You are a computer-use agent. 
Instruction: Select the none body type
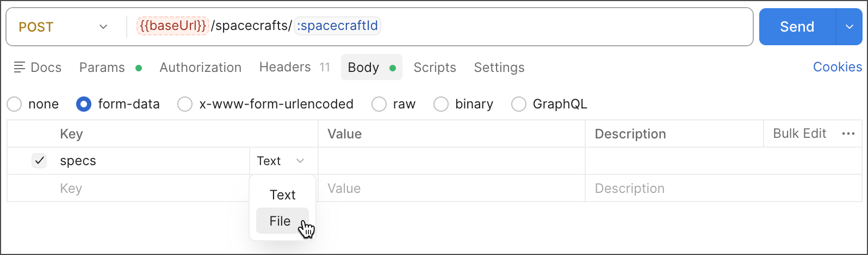point(15,104)
